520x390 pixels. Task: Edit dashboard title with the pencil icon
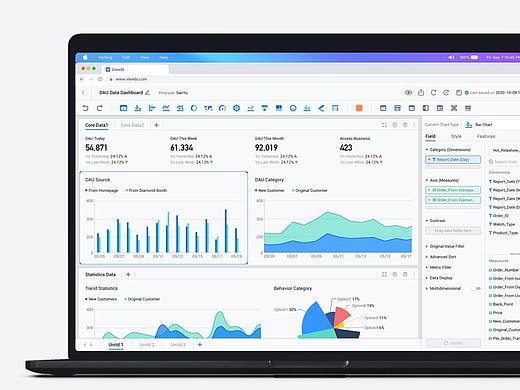(x=147, y=93)
